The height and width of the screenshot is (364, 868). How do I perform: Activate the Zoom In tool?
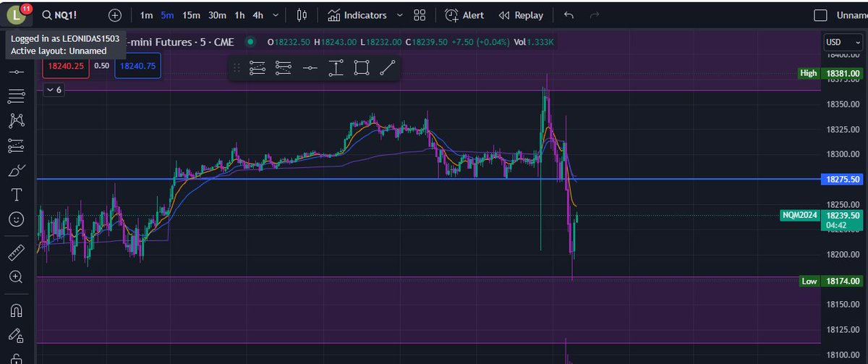click(16, 276)
